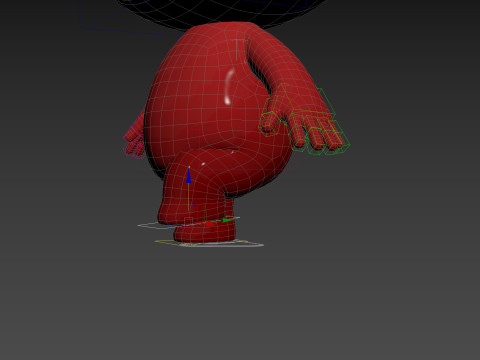Click the red X-axis arrow of move gizmo
This screenshot has width=480, height=360.
pyautogui.click(x=210, y=224)
